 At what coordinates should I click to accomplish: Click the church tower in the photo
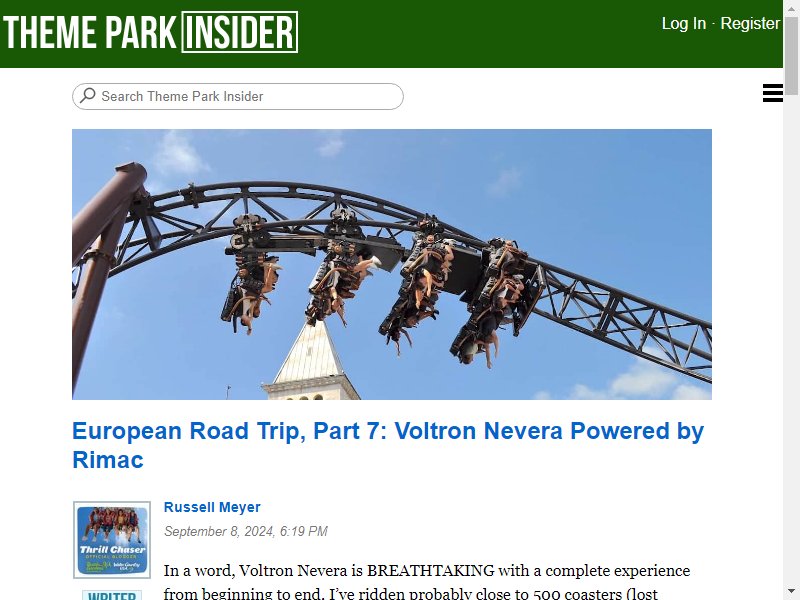pyautogui.click(x=310, y=362)
